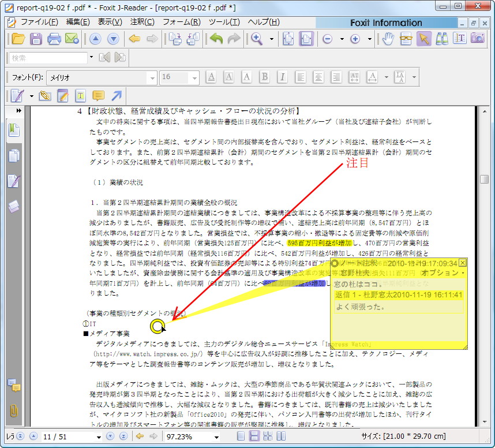This screenshot has height=448, width=495.
Task: Activate the snapshot camera tool
Action: click(x=477, y=39)
